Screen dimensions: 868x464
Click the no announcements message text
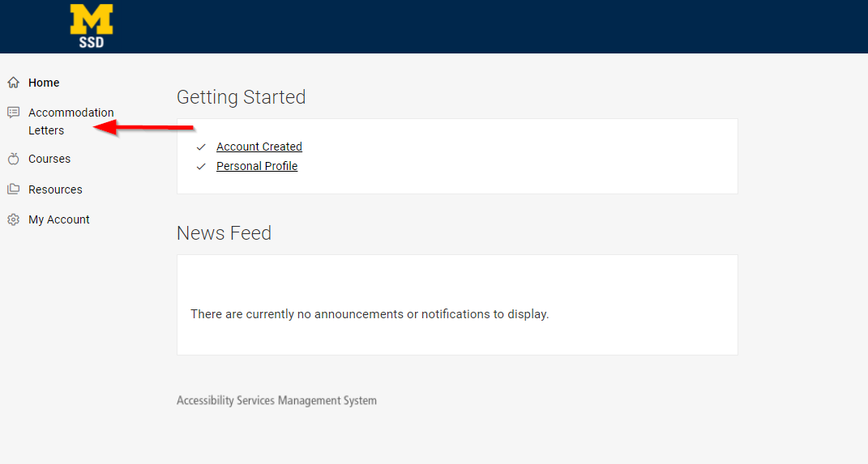[x=370, y=314]
